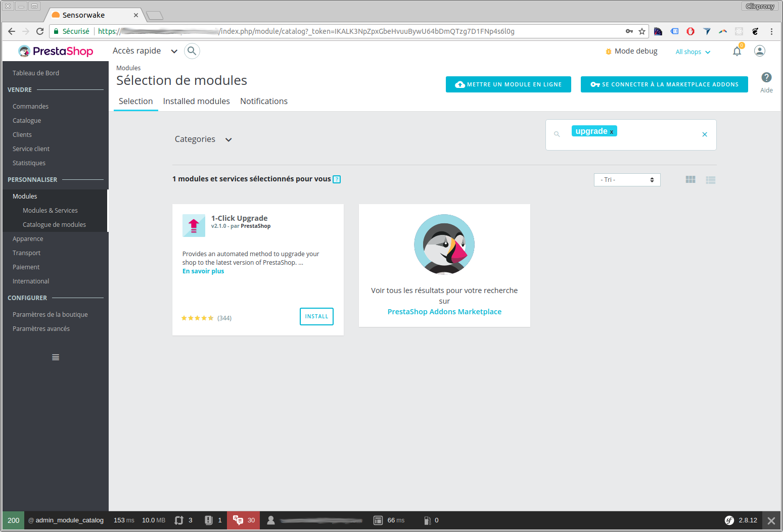Open the deprecations panel showing 30 in the debug toolbar
Image resolution: width=783 pixels, height=532 pixels.
pos(244,520)
